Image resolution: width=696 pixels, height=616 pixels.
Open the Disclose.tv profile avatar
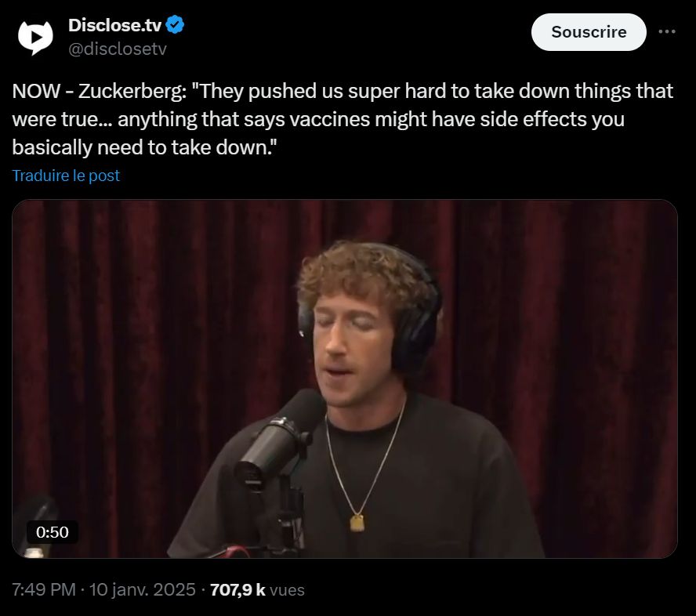(35, 38)
